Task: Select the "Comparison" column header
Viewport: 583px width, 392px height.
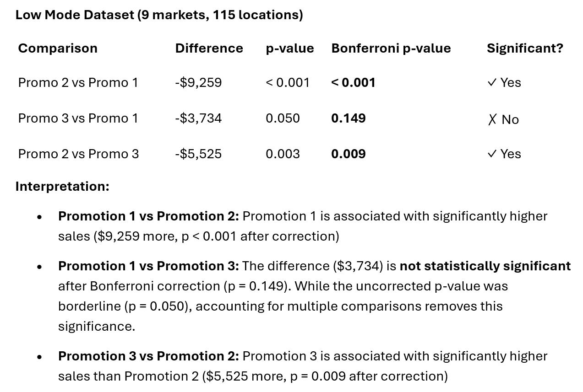Action: 58,48
